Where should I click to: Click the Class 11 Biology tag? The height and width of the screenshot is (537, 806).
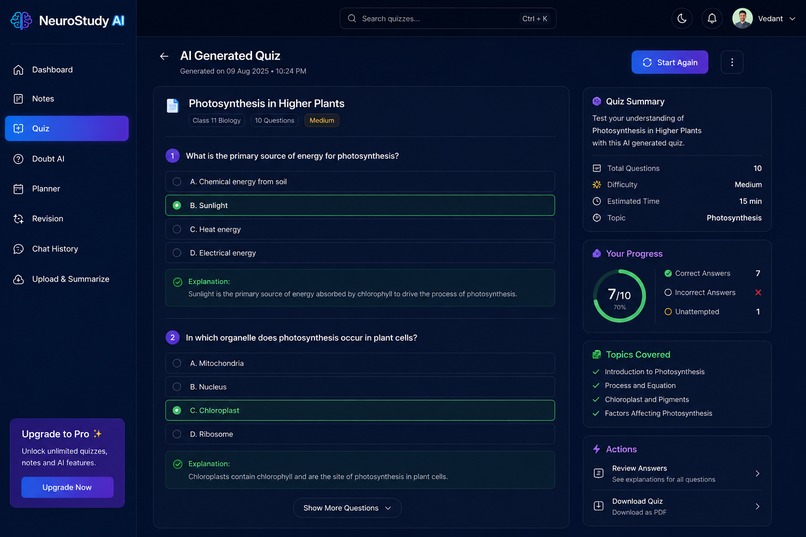coord(216,120)
